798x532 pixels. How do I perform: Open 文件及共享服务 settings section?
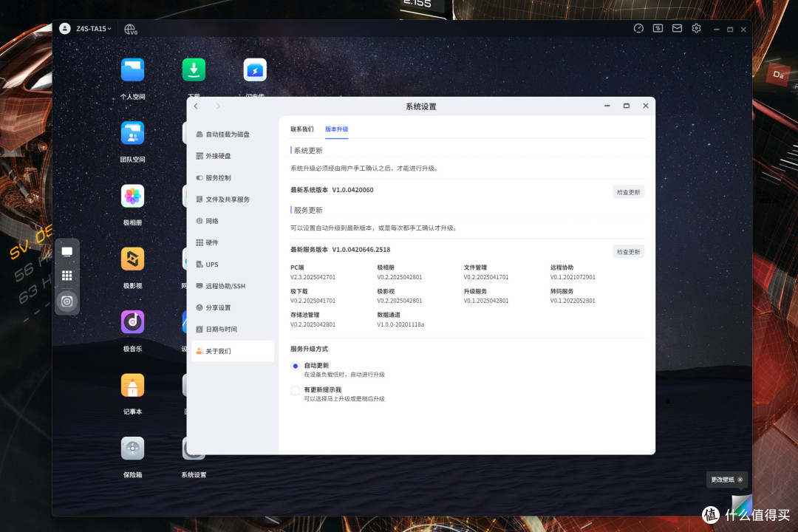[x=233, y=199]
